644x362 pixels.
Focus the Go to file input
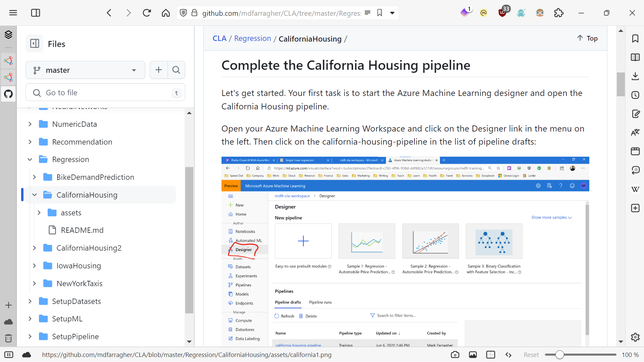point(105,93)
